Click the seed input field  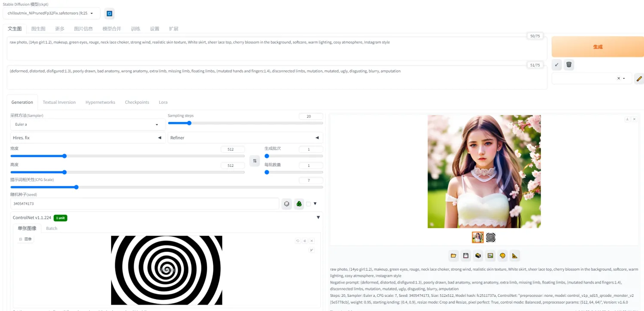tap(145, 204)
